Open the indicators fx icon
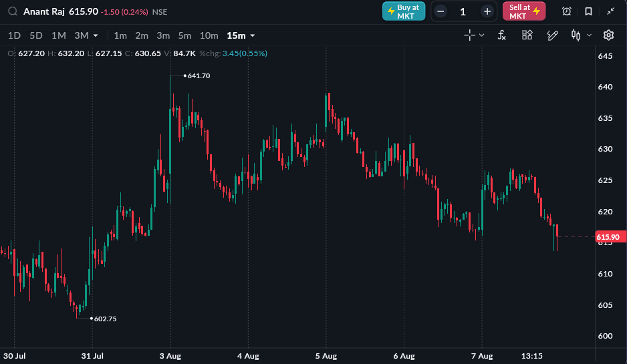Image resolution: width=627 pixels, height=364 pixels. 502,35
